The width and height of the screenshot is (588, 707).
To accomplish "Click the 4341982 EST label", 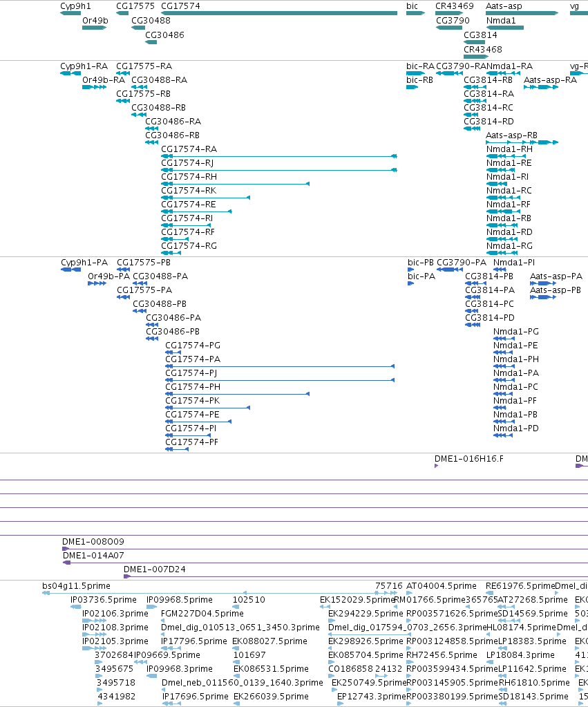I will coord(116,696).
